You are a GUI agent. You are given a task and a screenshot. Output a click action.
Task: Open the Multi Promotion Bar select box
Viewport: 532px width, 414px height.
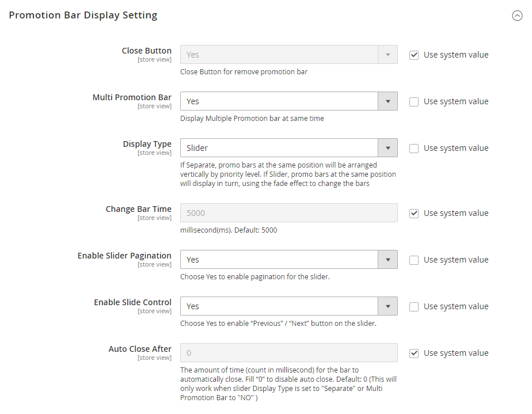click(279, 101)
